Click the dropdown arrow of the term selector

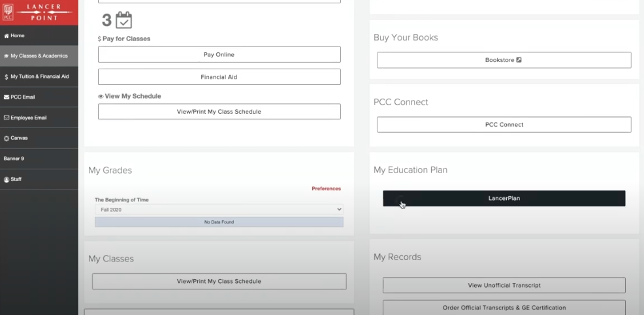tap(339, 209)
